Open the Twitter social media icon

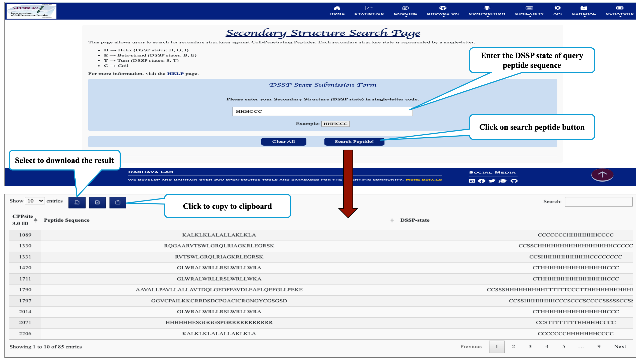(492, 181)
